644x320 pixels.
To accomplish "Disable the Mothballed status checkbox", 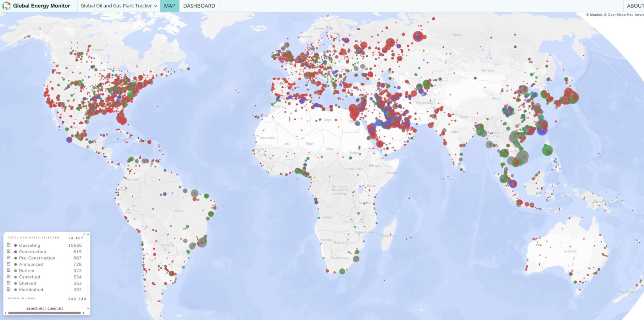I will coord(8,289).
